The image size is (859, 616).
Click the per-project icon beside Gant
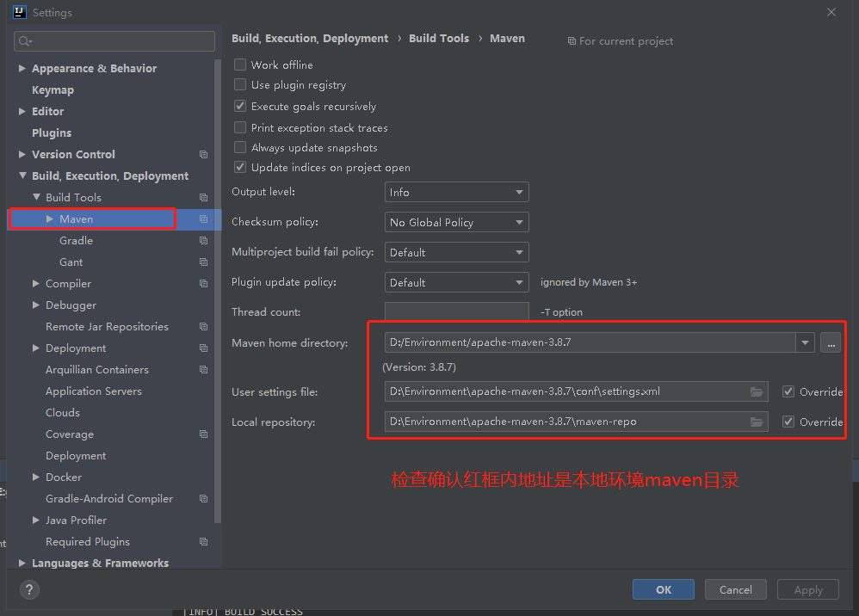(x=203, y=262)
